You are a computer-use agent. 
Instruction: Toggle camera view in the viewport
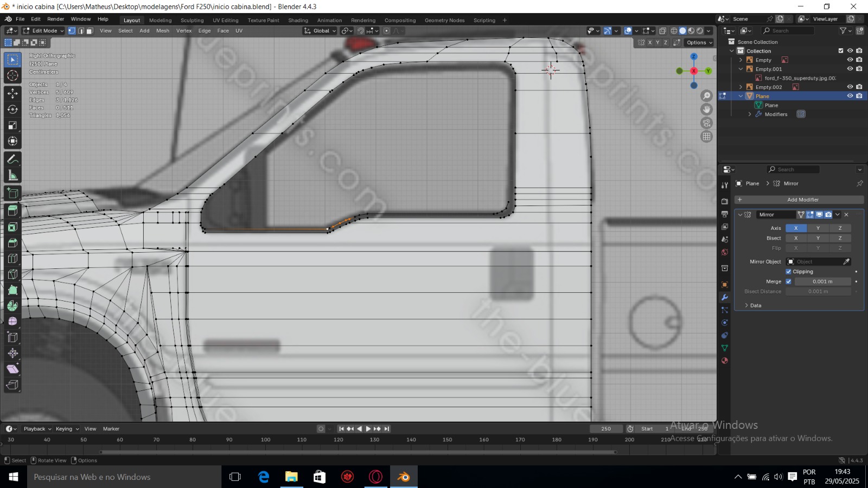(706, 123)
